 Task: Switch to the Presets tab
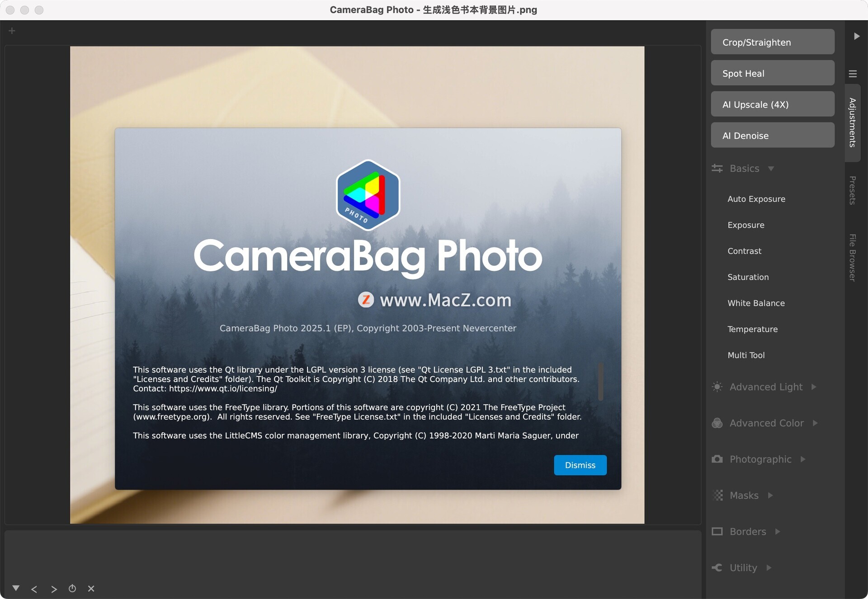[x=853, y=190]
